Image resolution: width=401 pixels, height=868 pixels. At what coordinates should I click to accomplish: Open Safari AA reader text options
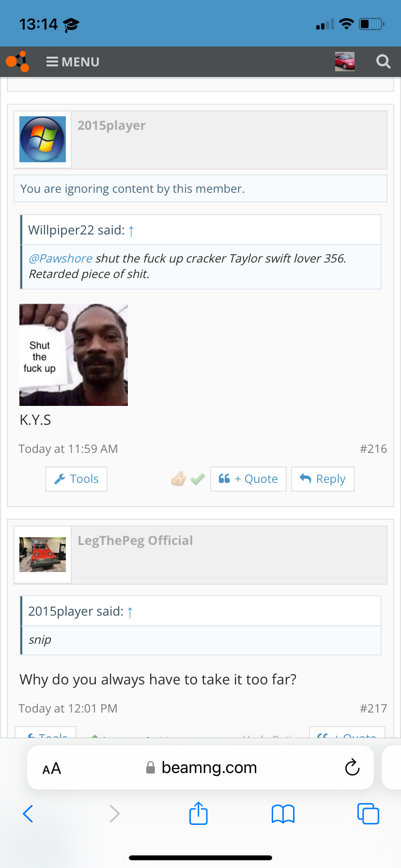pyautogui.click(x=52, y=768)
